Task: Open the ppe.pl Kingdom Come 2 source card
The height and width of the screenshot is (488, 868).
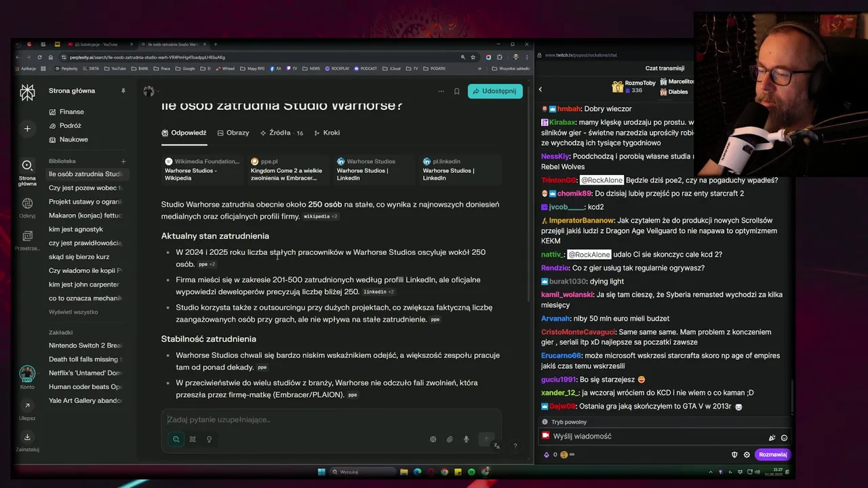Action: [x=288, y=169]
